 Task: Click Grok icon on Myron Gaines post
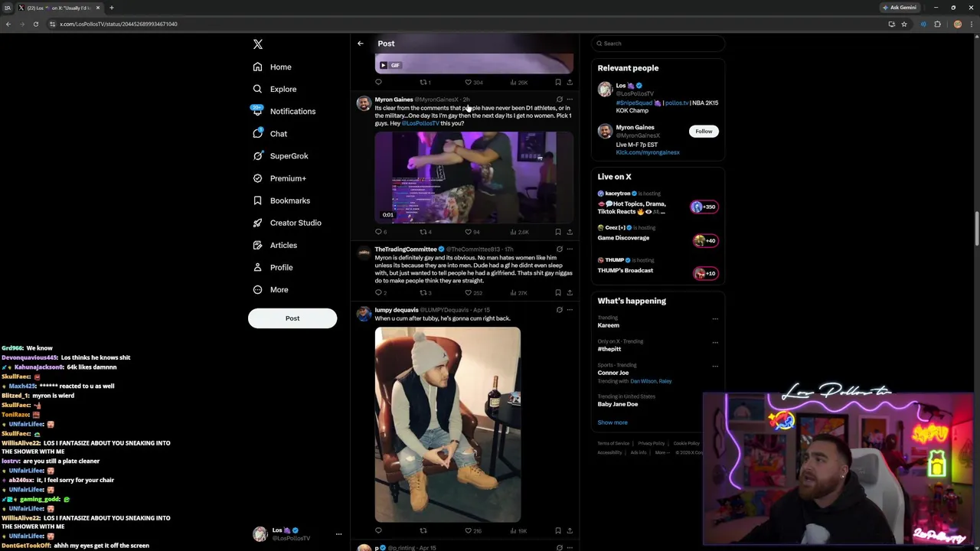(560, 99)
